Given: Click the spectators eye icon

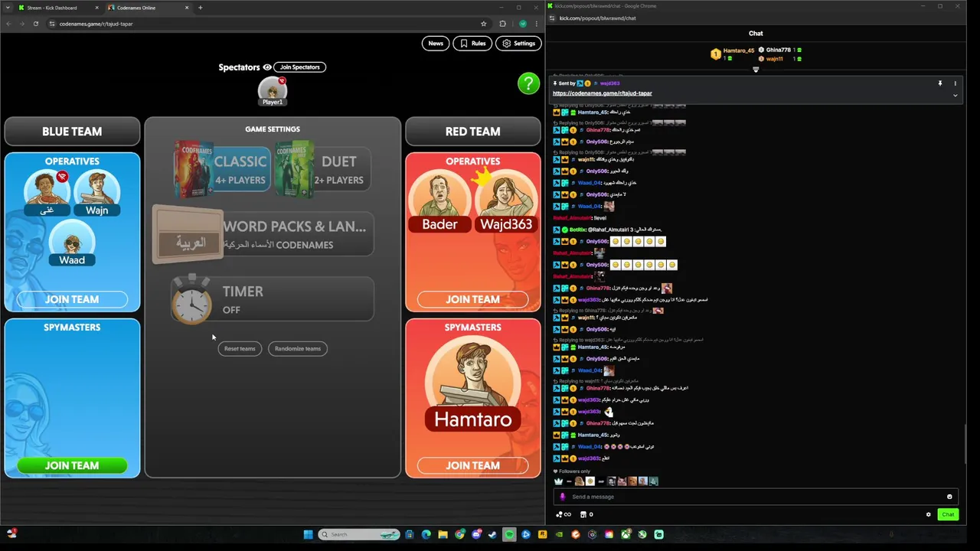Looking at the screenshot, I should coord(267,67).
